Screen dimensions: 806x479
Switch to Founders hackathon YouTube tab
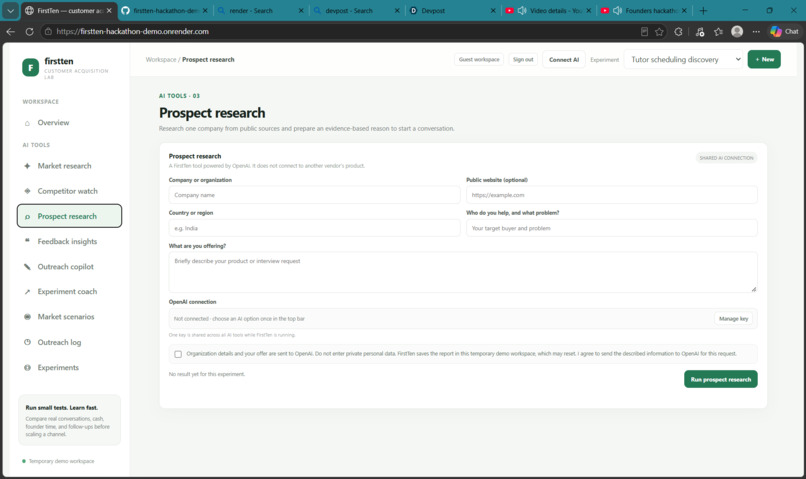(x=644, y=10)
